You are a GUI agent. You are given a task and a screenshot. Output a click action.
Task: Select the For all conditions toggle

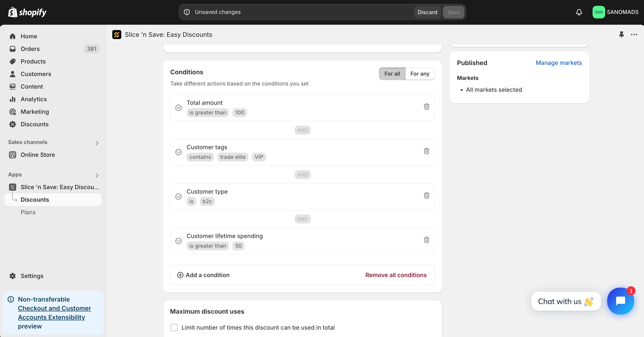[x=392, y=74]
